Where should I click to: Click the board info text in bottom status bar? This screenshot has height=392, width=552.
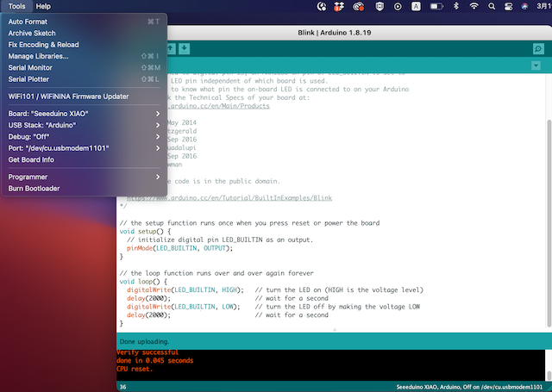point(469,387)
